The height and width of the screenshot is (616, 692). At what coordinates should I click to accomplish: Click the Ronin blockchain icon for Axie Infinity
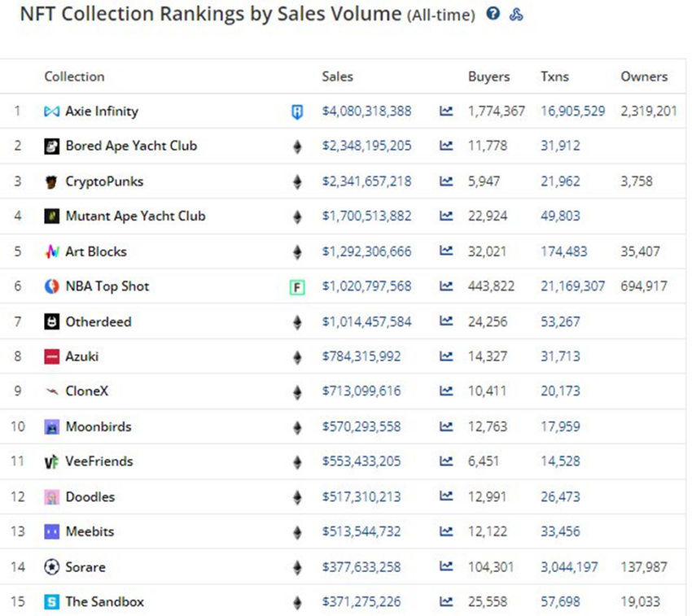[297, 111]
